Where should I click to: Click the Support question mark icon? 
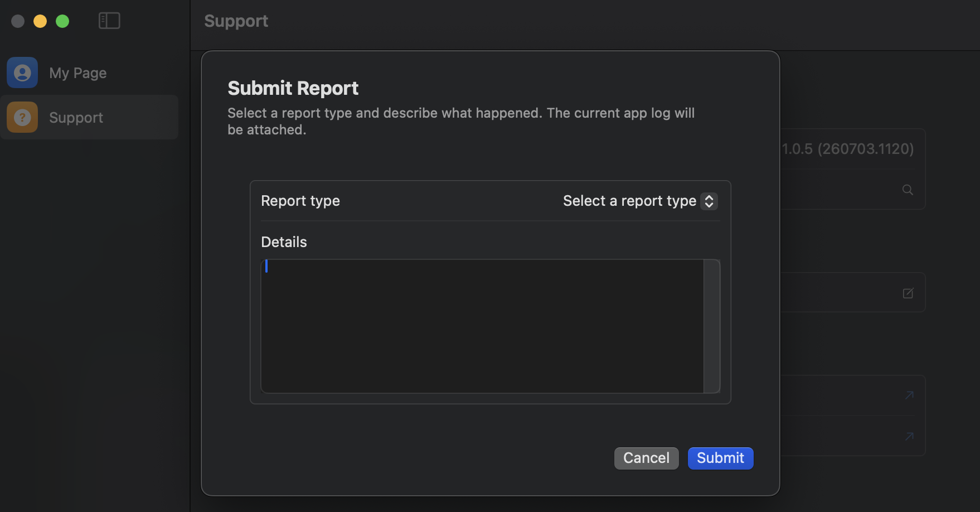click(22, 117)
